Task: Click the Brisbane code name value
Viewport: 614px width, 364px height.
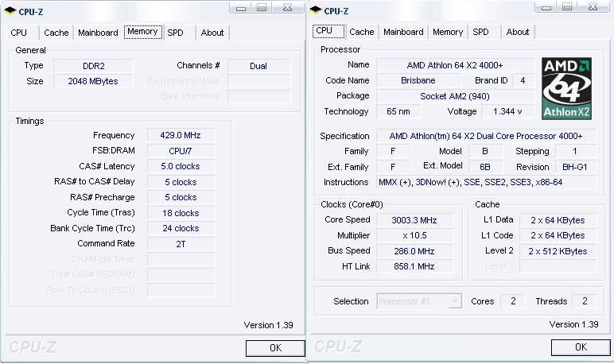Action: 418,80
